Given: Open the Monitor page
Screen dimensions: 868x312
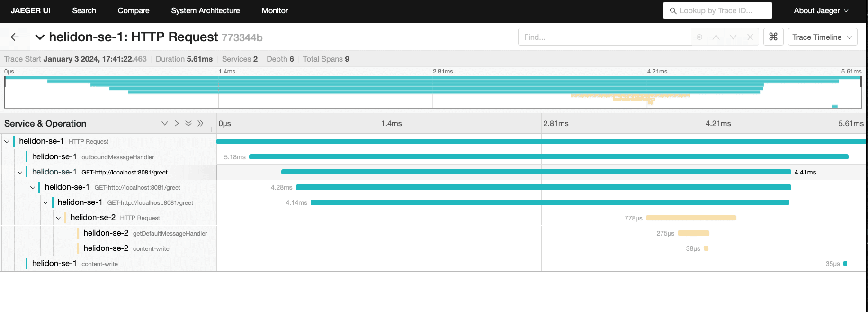Looking at the screenshot, I should click(275, 10).
